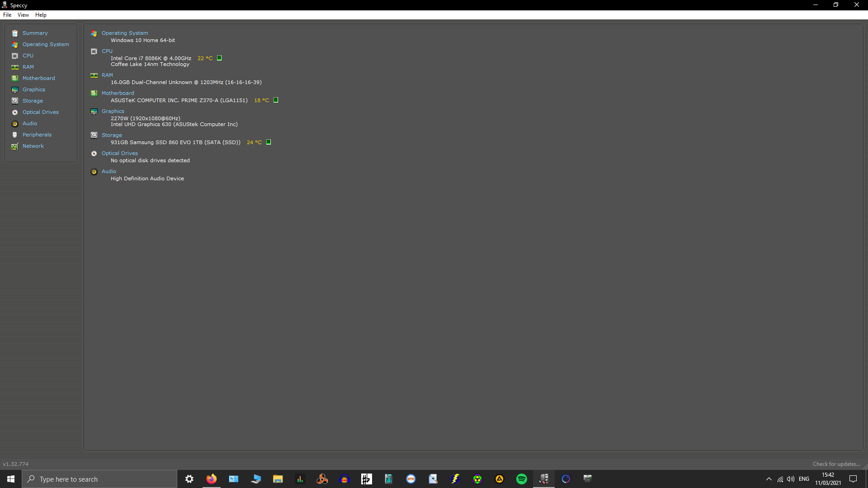This screenshot has height=488, width=868.
Task: Click the "16.0GB Dual-Channel Unknown" RAM line
Action: pyautogui.click(x=186, y=82)
